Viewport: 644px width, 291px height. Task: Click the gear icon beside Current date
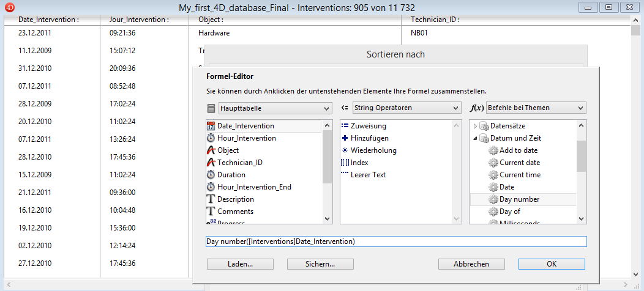[x=493, y=163]
